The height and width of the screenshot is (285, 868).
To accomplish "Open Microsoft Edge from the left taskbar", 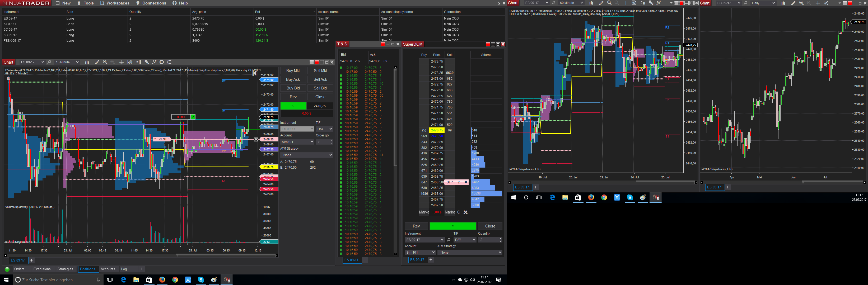I will (x=123, y=280).
